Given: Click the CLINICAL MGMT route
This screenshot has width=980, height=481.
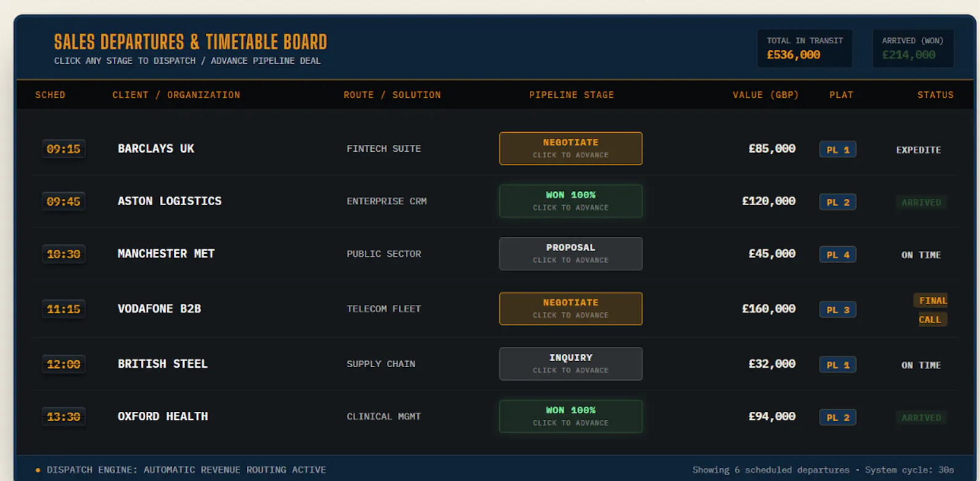Looking at the screenshot, I should click(x=384, y=417).
